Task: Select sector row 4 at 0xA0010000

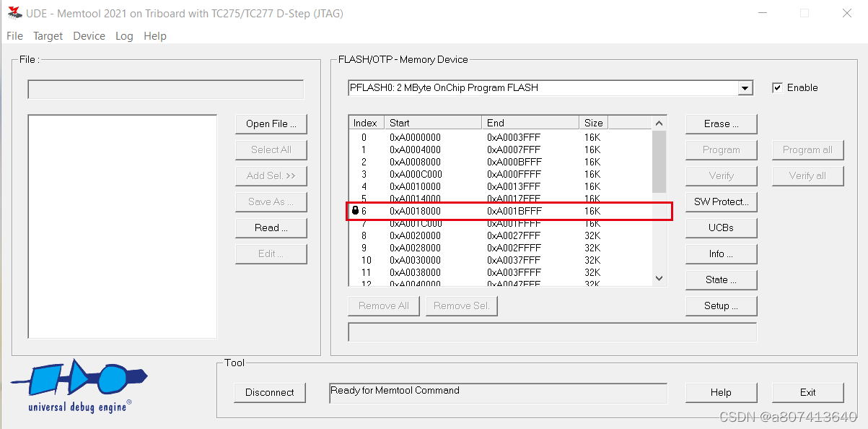Action: pyautogui.click(x=500, y=186)
